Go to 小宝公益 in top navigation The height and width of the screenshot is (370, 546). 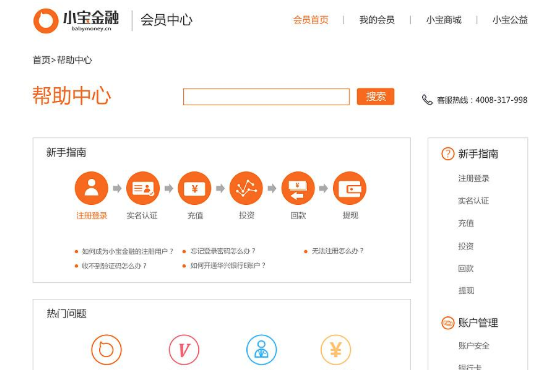510,20
